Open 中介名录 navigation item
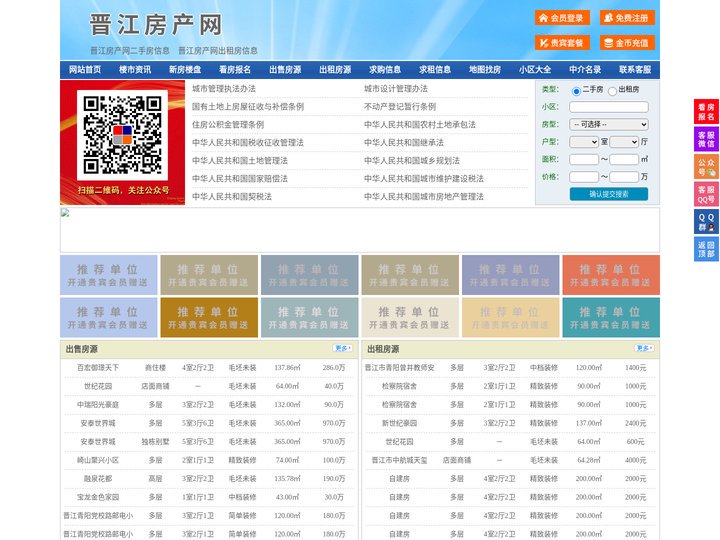The height and width of the screenshot is (540, 720). pyautogui.click(x=585, y=70)
